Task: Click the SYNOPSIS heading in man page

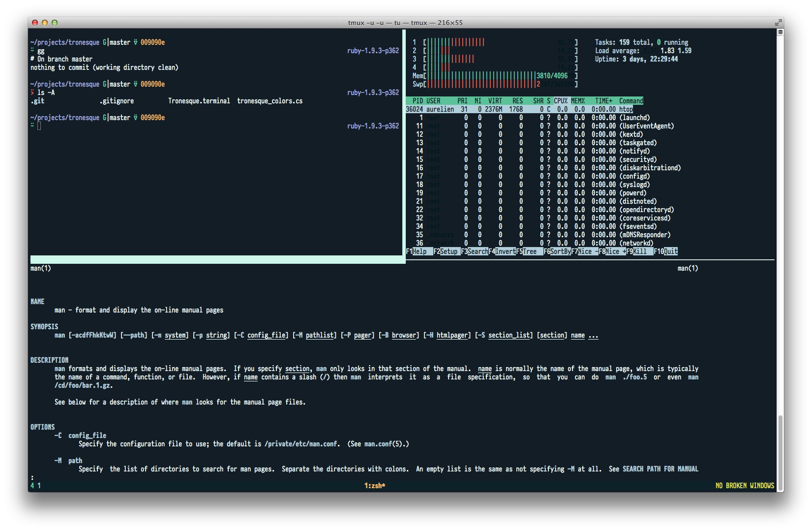Action: coord(44,327)
